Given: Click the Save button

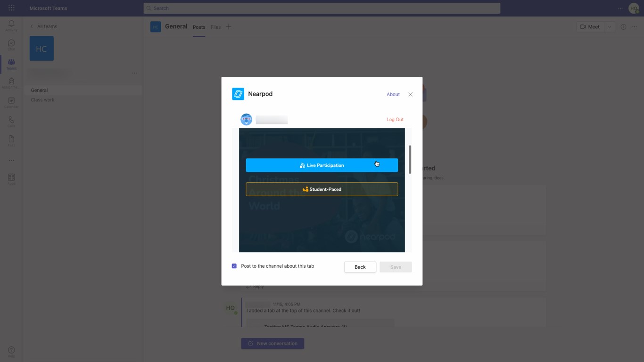Looking at the screenshot, I should click(x=396, y=267).
